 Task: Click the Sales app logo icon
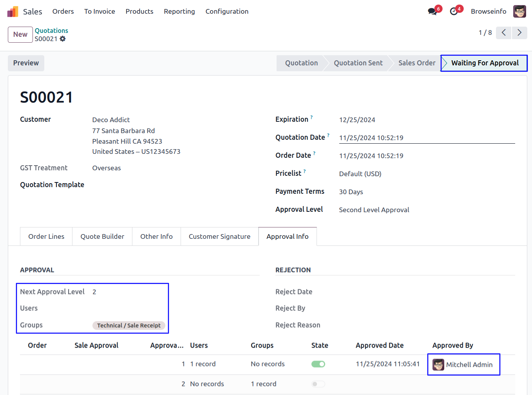13,12
